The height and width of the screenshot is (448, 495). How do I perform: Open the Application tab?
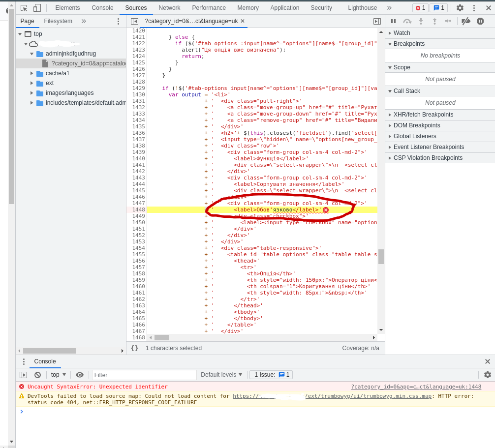[x=284, y=8]
